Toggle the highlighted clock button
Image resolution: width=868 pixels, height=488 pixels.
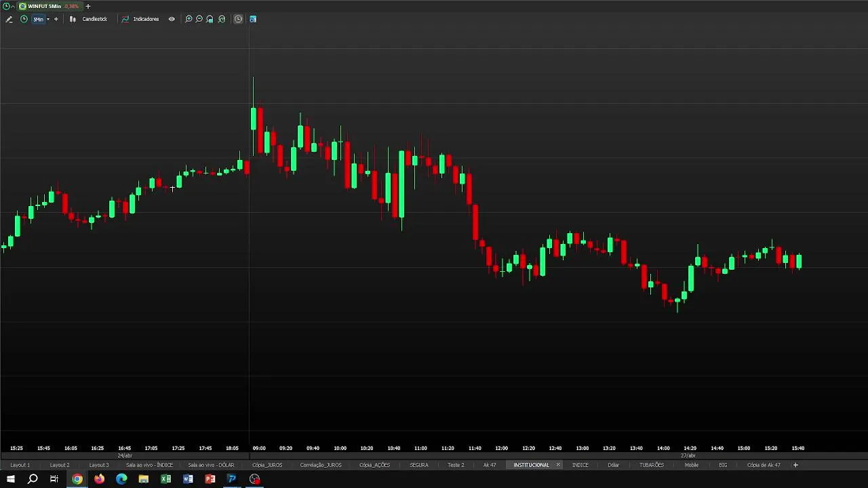point(238,19)
